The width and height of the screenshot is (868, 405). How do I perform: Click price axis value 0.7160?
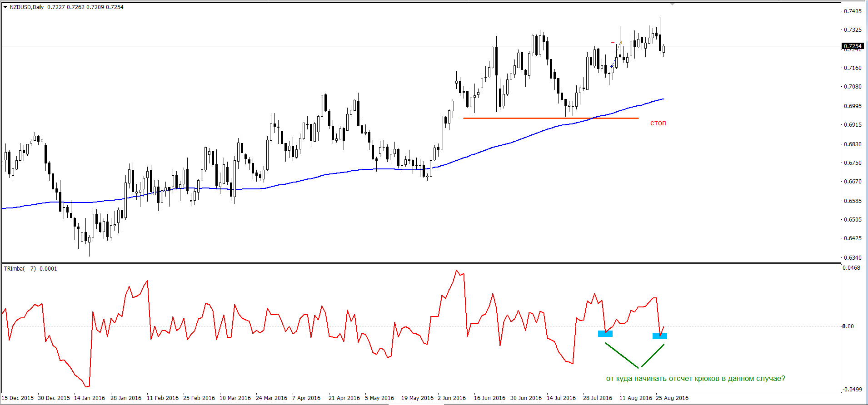coord(853,68)
